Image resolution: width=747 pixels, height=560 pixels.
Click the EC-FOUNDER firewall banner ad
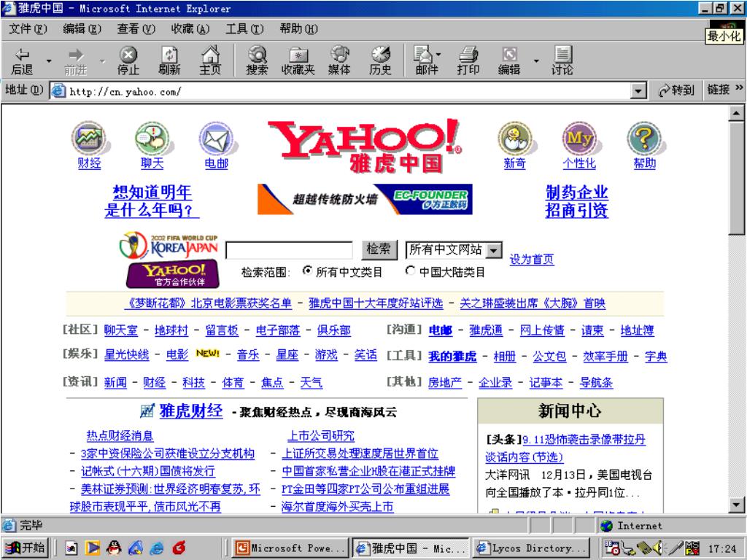pyautogui.click(x=365, y=199)
